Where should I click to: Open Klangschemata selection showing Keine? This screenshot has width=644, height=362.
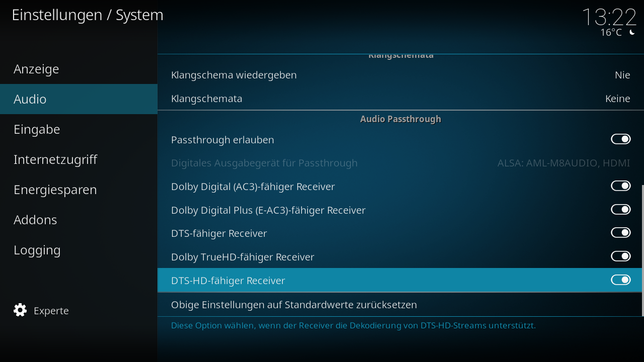pyautogui.click(x=400, y=99)
